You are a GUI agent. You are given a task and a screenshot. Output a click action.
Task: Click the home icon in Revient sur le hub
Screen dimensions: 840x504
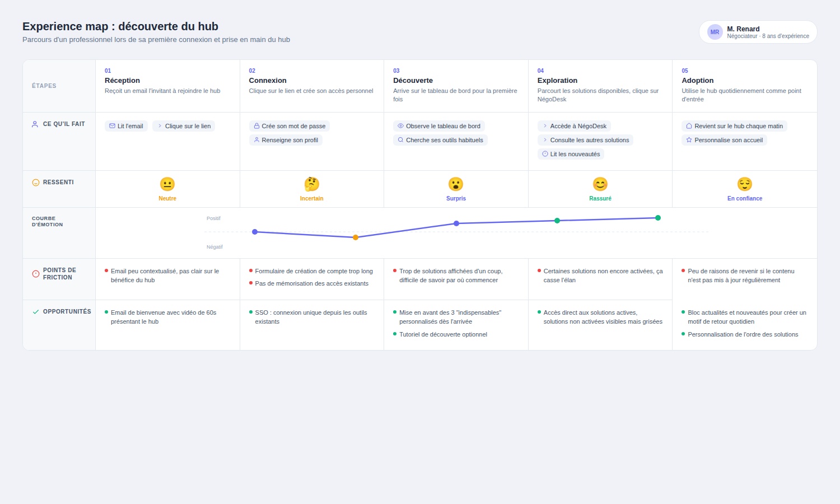689,126
